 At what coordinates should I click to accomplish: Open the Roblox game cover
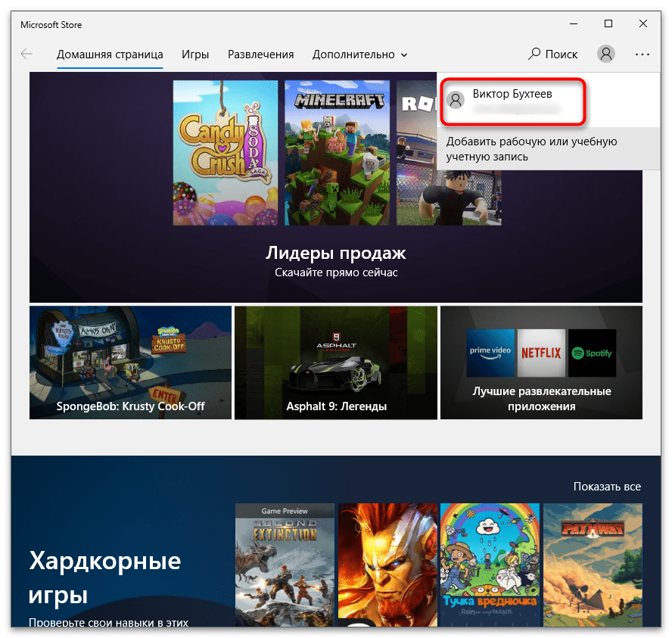click(x=448, y=197)
